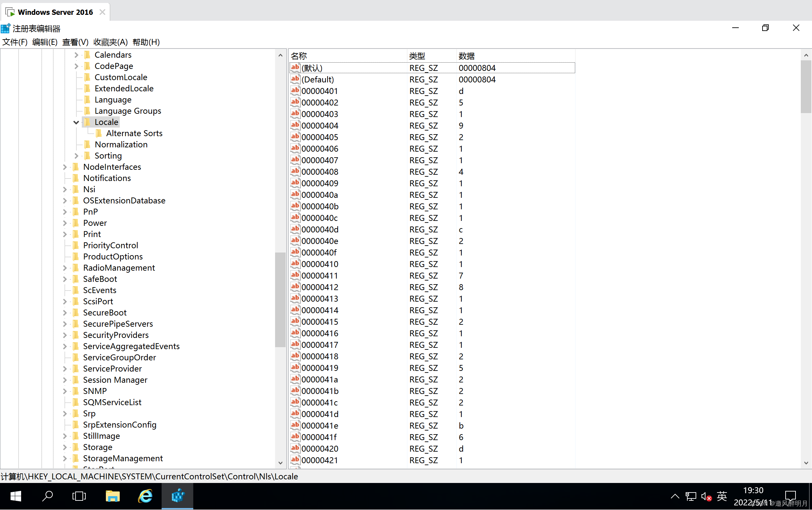Image resolution: width=812 pixels, height=510 pixels.
Task: Click the Locale folder icon
Action: [x=87, y=122]
